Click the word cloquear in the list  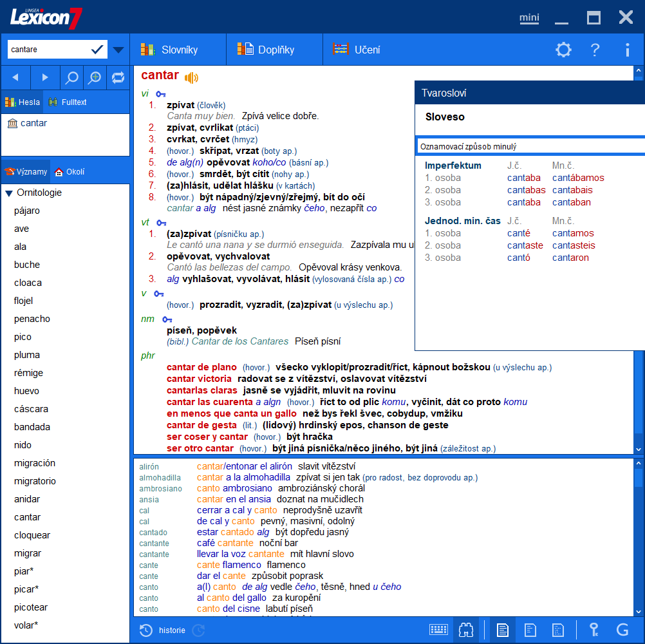click(32, 535)
